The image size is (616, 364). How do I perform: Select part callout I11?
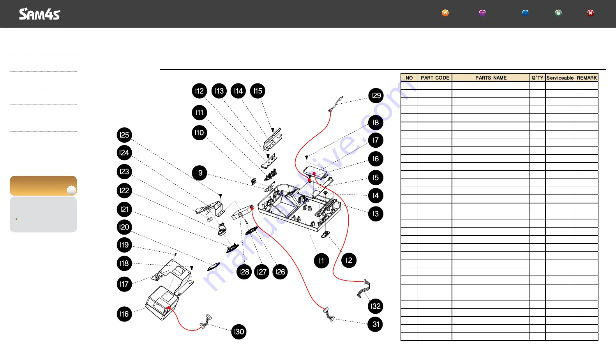[x=199, y=113]
